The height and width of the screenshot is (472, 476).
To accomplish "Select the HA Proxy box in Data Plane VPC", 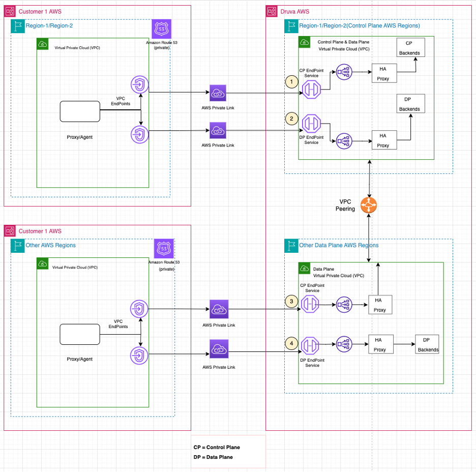I will pyautogui.click(x=380, y=305).
